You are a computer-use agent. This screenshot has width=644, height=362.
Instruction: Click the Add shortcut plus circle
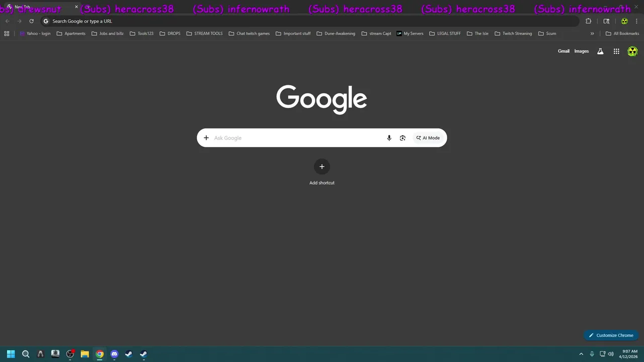(322, 166)
